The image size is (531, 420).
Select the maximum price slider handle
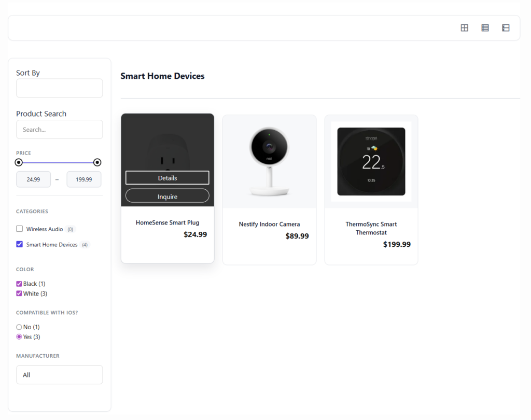(97, 162)
